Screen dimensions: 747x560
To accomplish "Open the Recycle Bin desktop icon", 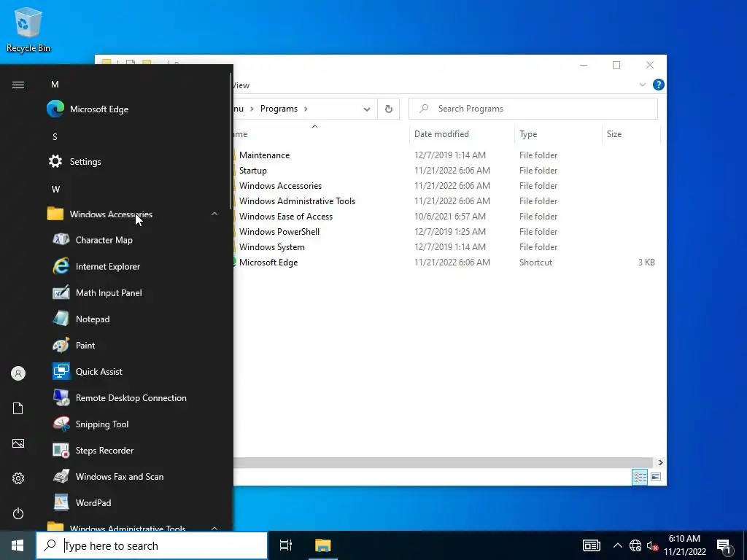I will click(x=28, y=29).
